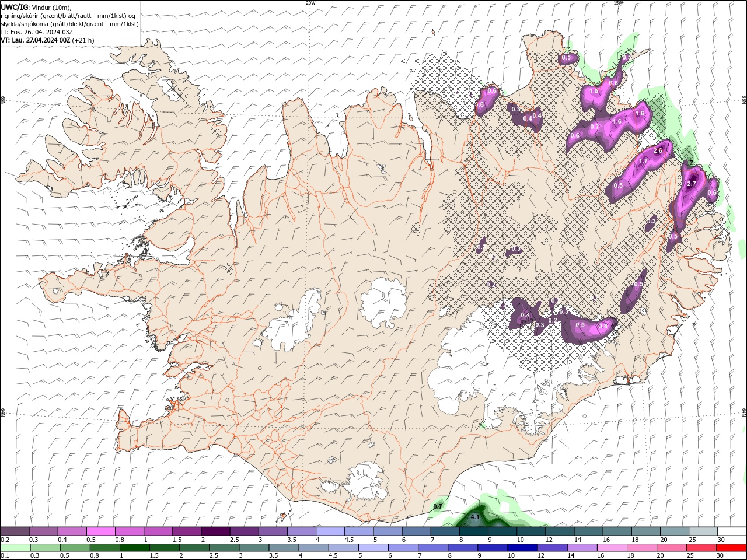The width and height of the screenshot is (747, 560).
Task: Click the dark green rain swatch between 1 and 1.5
Action: pyautogui.click(x=134, y=548)
